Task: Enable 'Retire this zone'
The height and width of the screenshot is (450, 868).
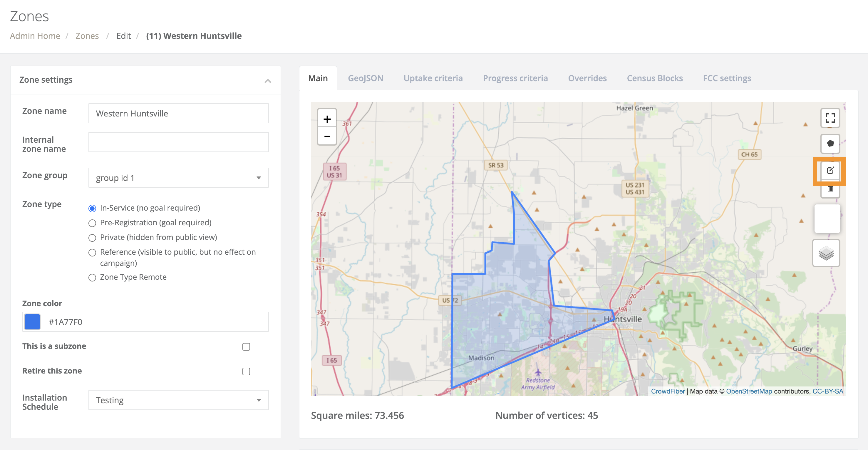Action: pyautogui.click(x=246, y=371)
